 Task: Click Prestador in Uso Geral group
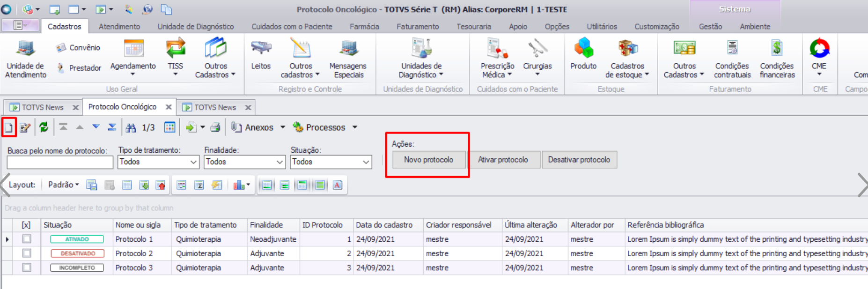click(79, 68)
